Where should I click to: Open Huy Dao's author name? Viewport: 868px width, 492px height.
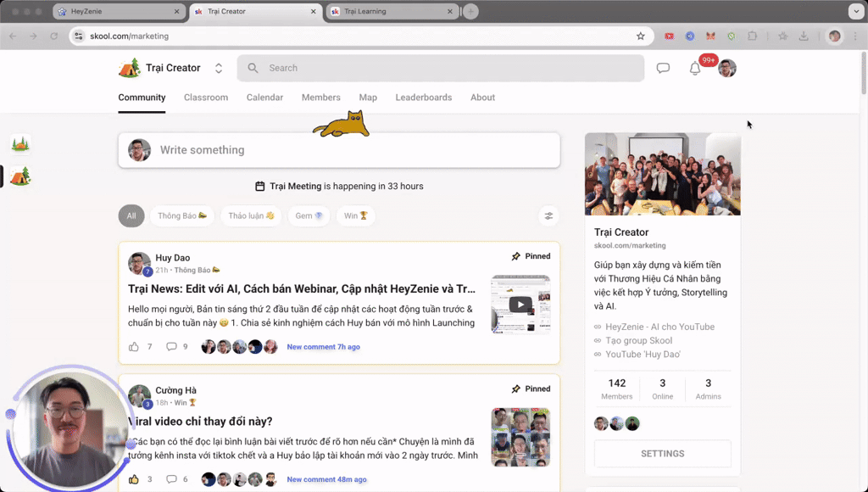(173, 258)
